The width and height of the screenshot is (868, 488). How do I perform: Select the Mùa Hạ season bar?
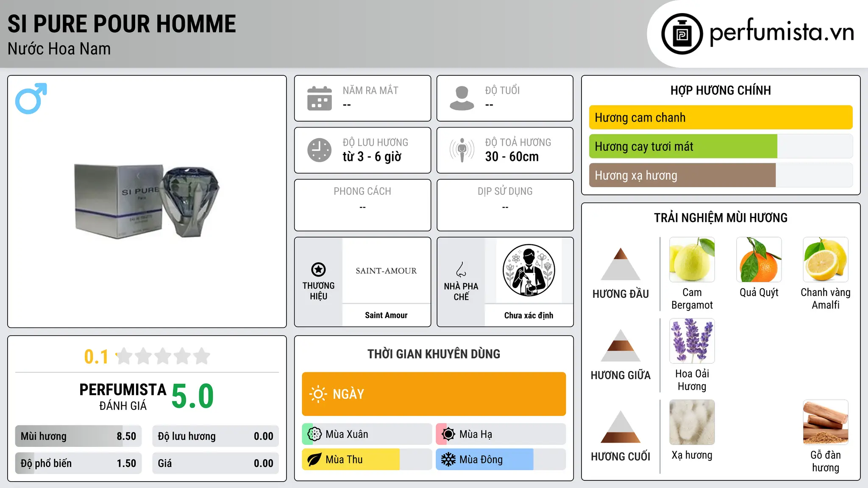point(501,434)
